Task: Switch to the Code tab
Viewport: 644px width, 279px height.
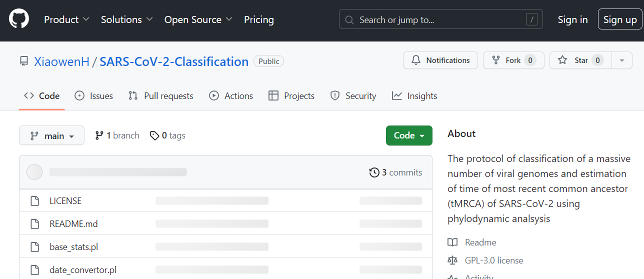Action: (42, 95)
